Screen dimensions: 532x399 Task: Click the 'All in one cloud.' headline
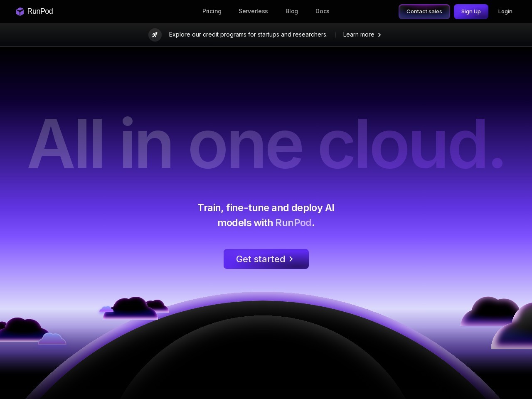[266, 143]
